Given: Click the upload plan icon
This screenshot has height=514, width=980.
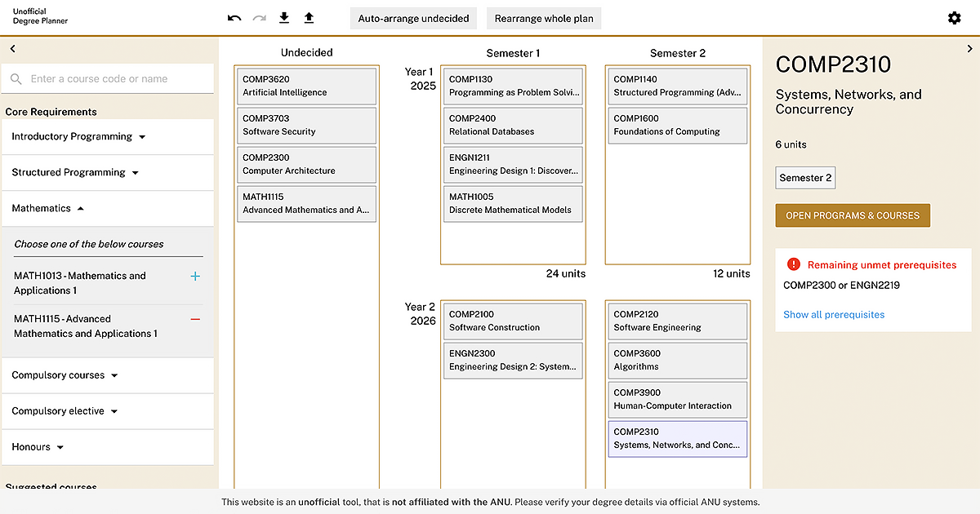Looking at the screenshot, I should click(309, 18).
